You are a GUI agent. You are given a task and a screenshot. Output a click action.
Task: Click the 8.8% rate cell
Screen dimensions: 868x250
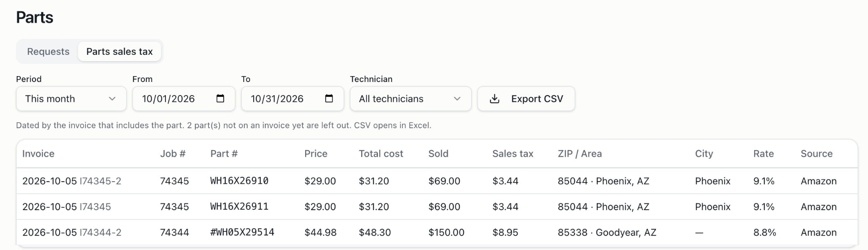764,233
